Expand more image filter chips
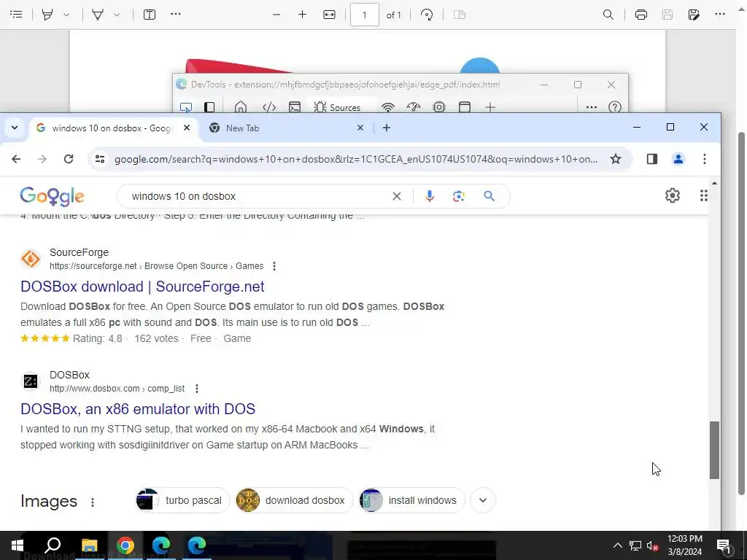Image resolution: width=747 pixels, height=560 pixels. (x=483, y=500)
